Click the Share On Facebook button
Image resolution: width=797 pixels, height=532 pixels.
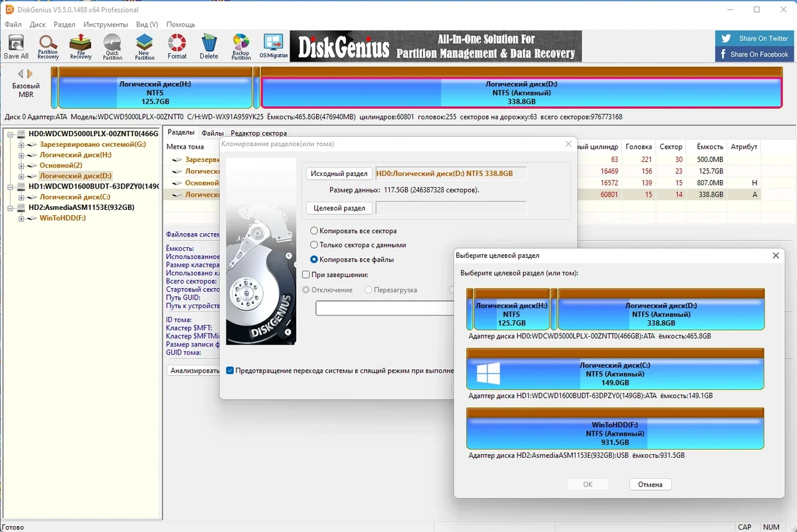[755, 54]
